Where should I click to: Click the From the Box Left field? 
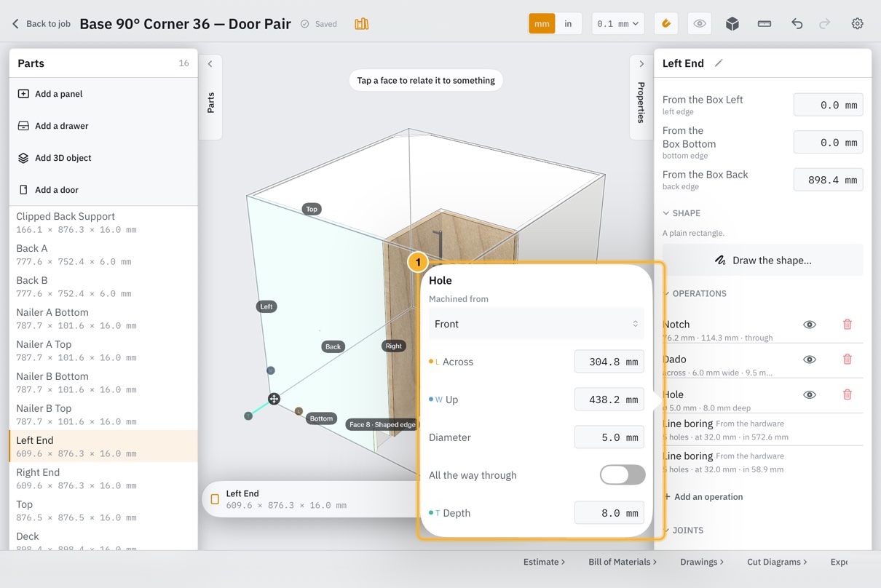click(x=829, y=105)
